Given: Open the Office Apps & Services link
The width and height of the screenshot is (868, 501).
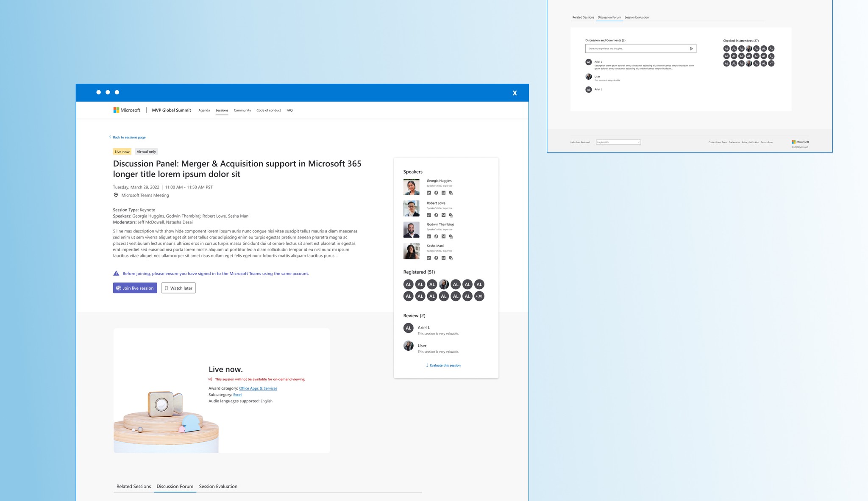Looking at the screenshot, I should tap(258, 388).
